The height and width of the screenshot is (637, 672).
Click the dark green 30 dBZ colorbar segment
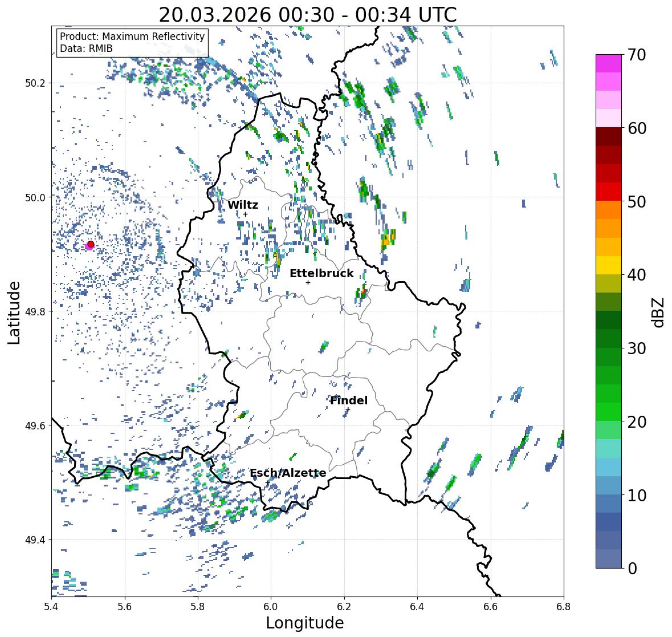[x=609, y=339]
